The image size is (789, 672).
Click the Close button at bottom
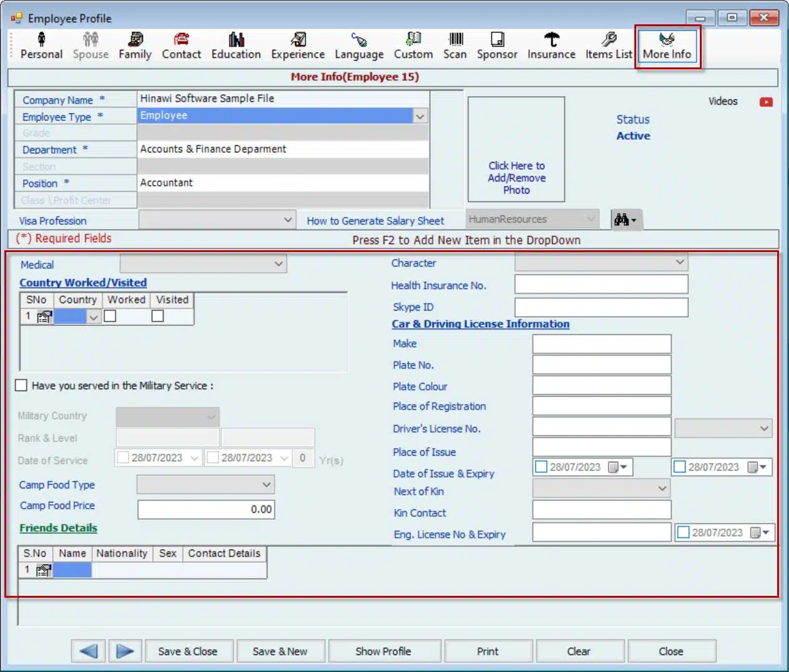tap(671, 651)
